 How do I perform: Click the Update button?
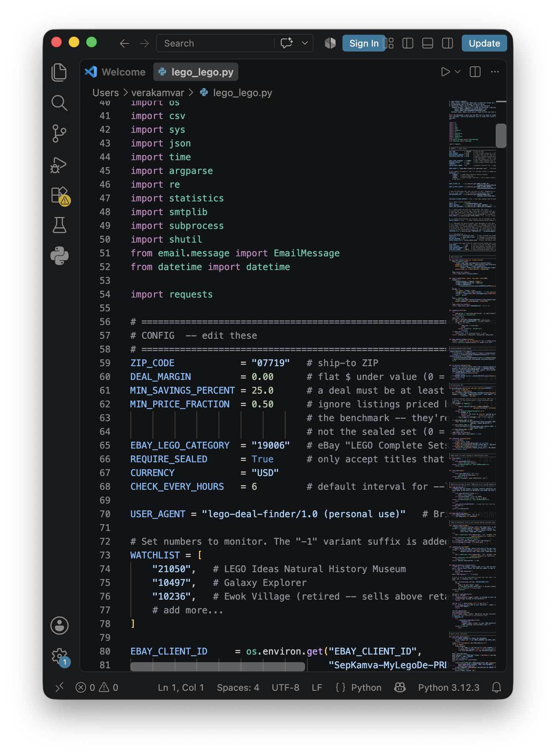click(484, 43)
